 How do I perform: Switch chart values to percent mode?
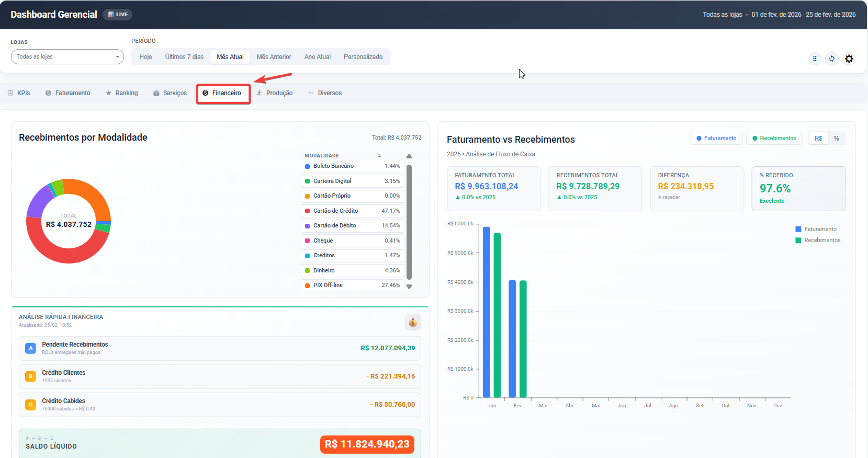[x=836, y=139]
